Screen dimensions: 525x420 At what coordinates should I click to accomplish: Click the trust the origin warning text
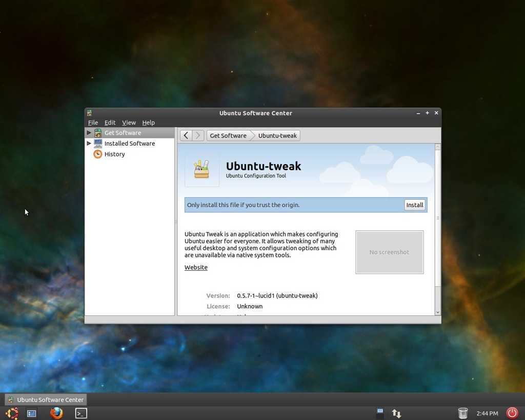(244, 205)
